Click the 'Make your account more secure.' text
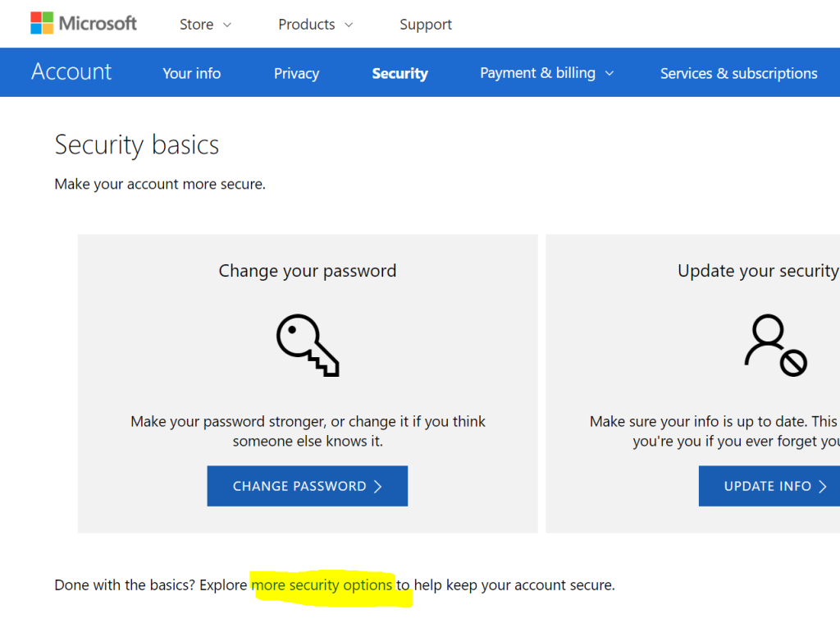This screenshot has width=840, height=628. click(x=160, y=185)
